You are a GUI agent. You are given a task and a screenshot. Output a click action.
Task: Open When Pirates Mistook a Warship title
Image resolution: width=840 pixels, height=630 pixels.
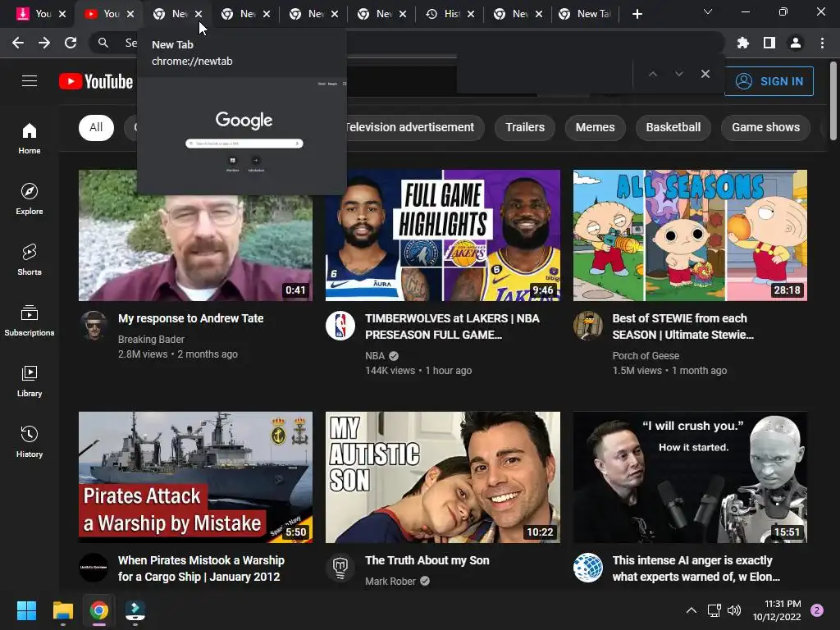[x=201, y=568]
